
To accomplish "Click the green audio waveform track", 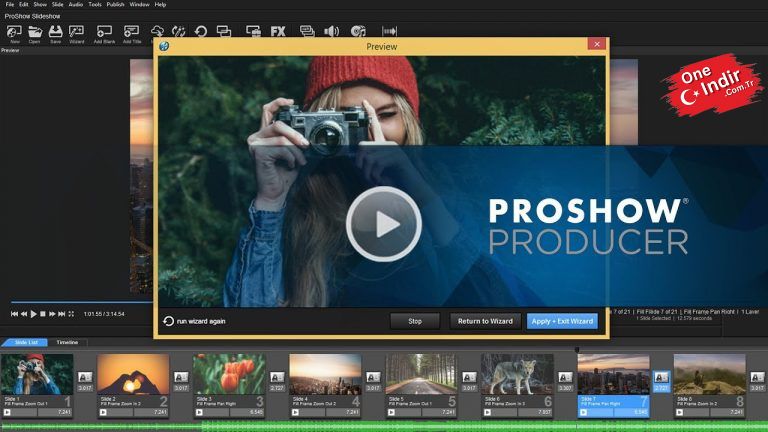I will pyautogui.click(x=384, y=427).
